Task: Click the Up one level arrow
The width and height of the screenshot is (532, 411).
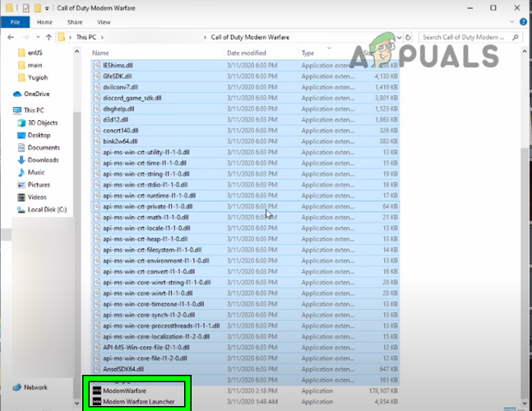Action: pos(49,37)
